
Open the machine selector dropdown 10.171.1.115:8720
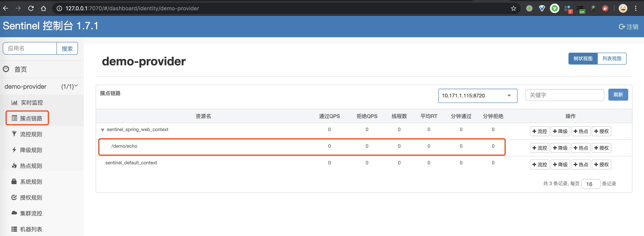[478, 95]
